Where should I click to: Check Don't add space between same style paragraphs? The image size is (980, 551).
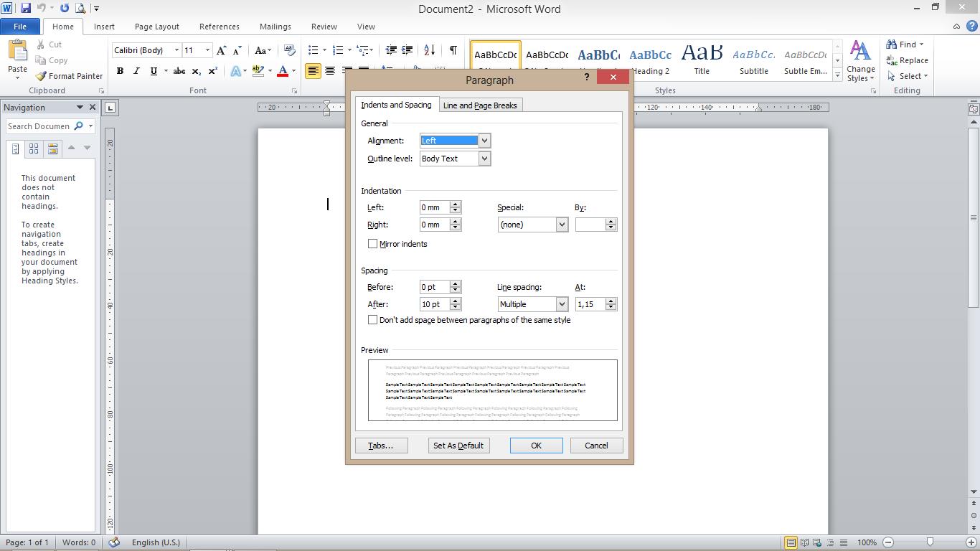tap(373, 320)
